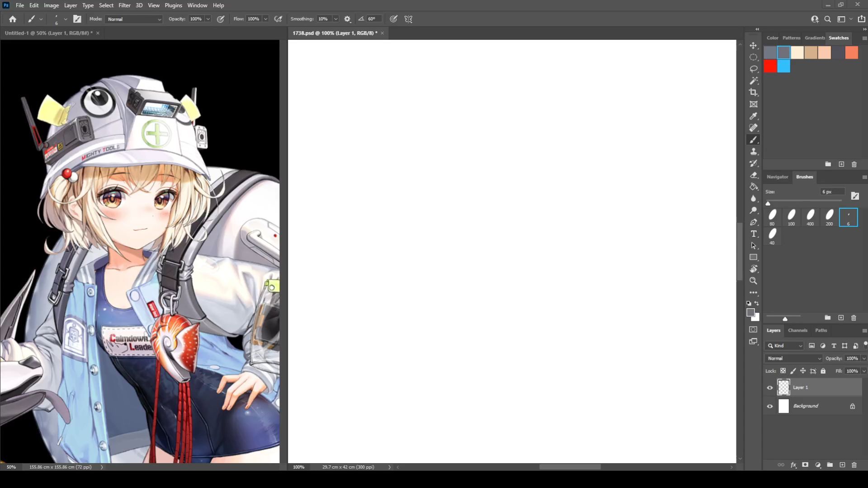Select the Healing Brush tool

click(x=753, y=128)
